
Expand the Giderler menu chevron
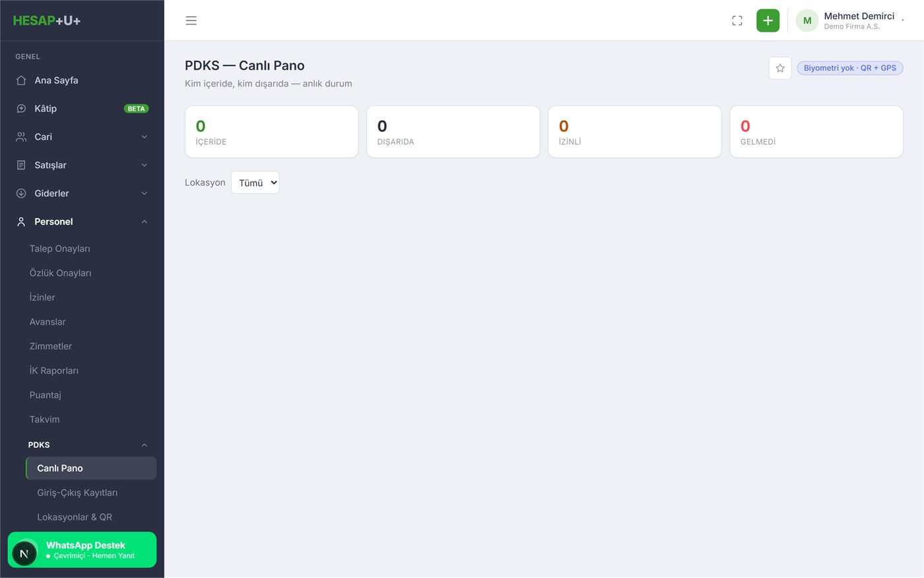tap(145, 194)
